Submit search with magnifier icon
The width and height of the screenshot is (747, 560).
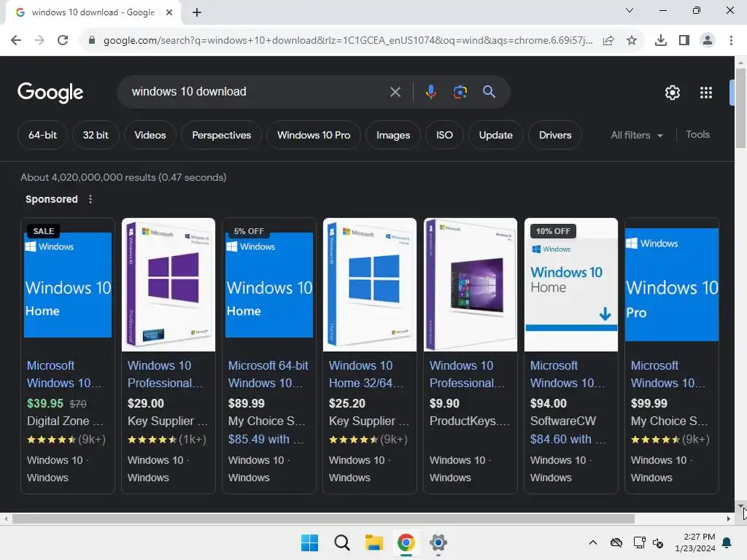489,91
